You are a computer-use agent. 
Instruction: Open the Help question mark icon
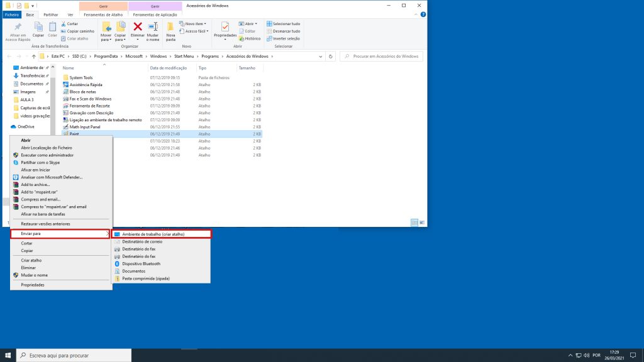(423, 14)
